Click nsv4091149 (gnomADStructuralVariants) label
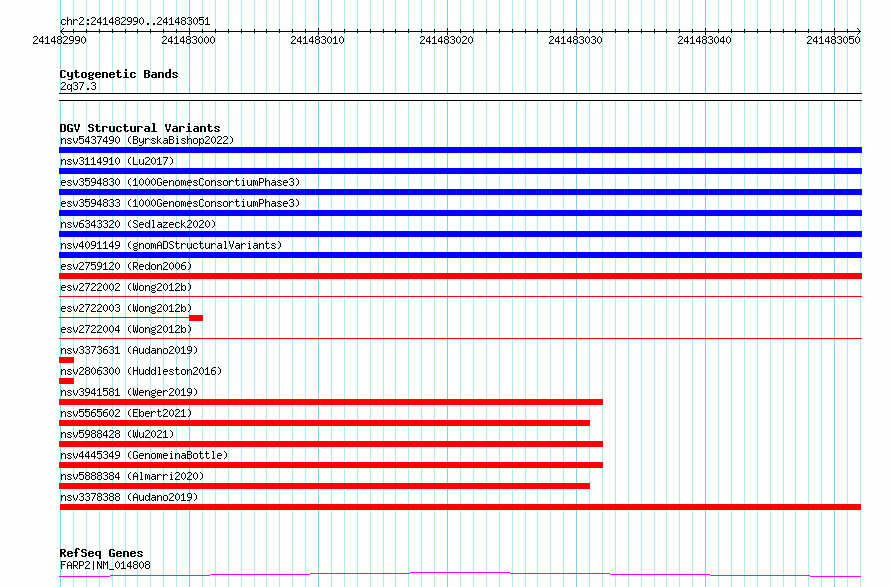The height and width of the screenshot is (587, 890). pos(171,245)
